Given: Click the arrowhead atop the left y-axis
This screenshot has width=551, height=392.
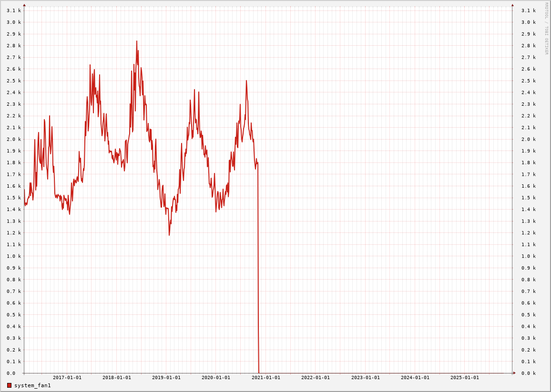Looking at the screenshot, I should pyautogui.click(x=24, y=5).
